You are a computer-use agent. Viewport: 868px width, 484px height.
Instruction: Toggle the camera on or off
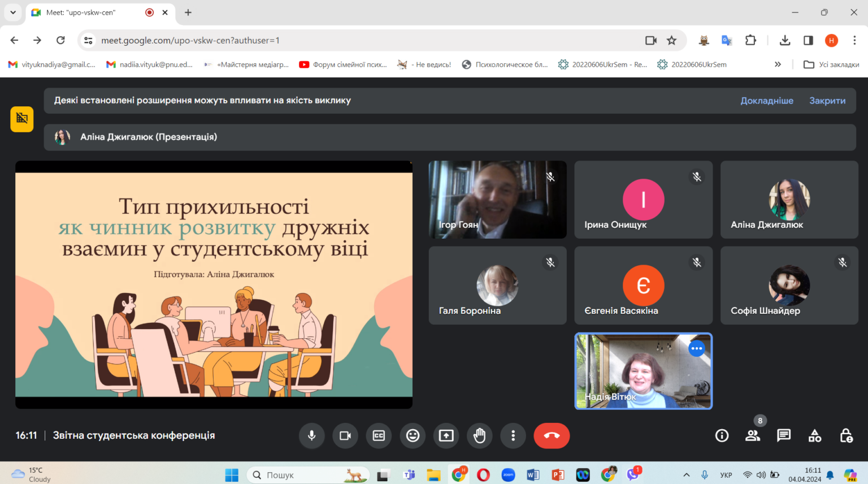click(345, 435)
